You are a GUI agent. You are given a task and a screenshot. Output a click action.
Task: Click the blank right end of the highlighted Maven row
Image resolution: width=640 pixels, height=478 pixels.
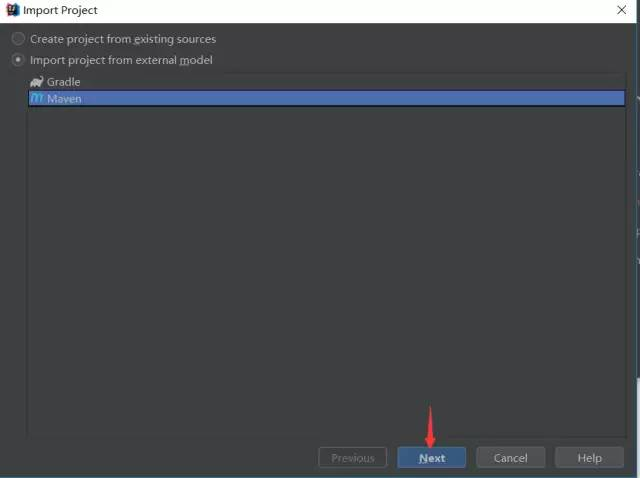(x=571, y=98)
